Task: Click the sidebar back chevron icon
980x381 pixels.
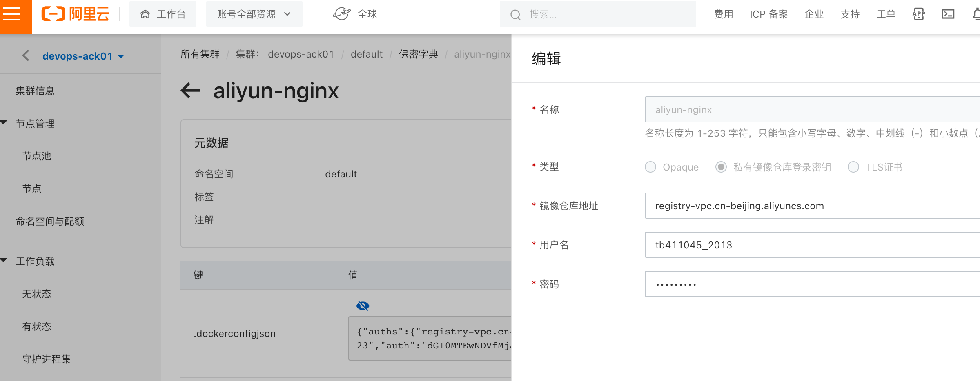Action: (26, 55)
